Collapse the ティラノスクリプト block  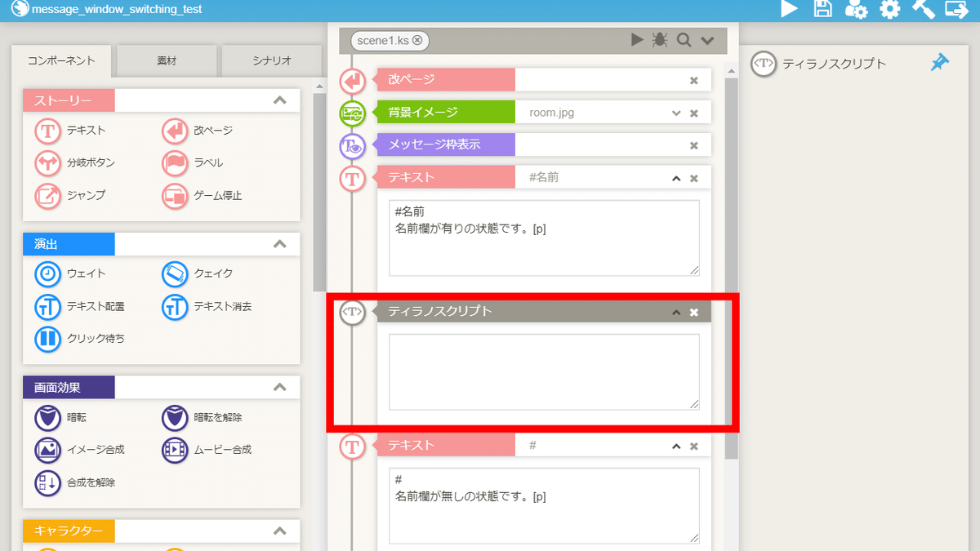point(676,312)
